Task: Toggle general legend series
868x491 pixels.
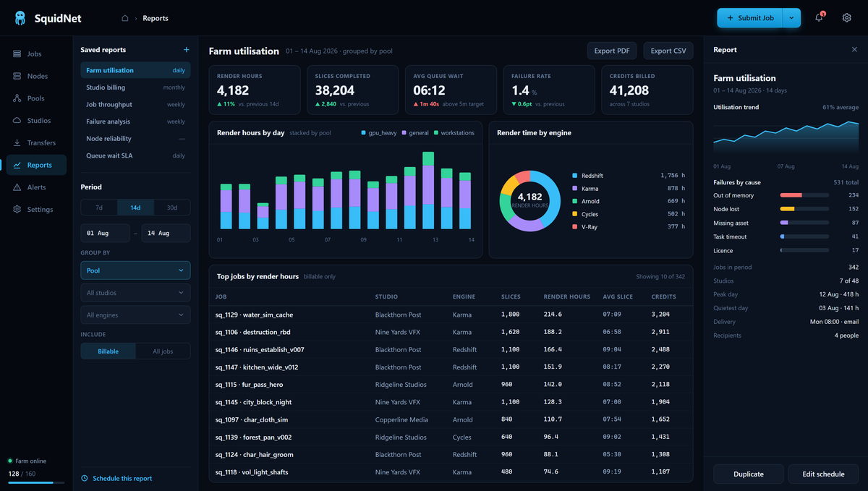Action: click(x=416, y=133)
